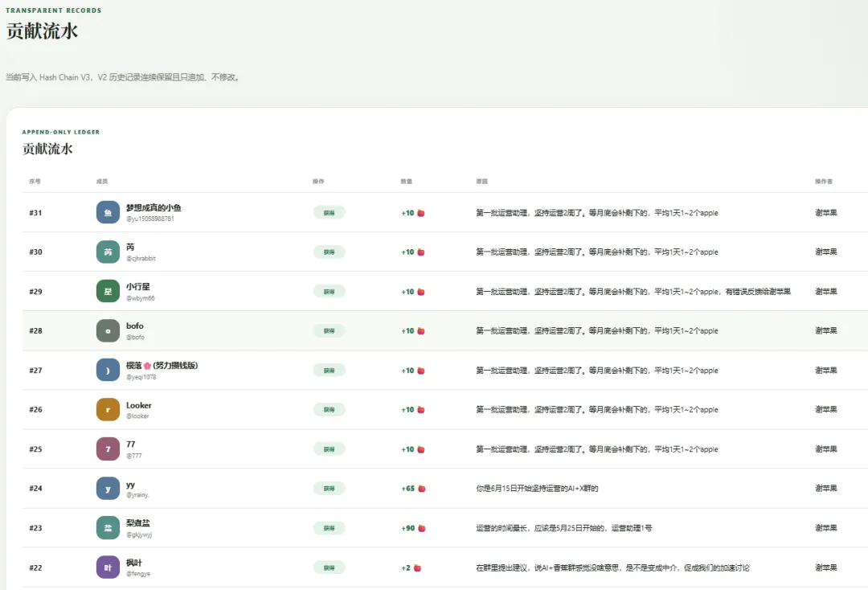
Task: Select the avatar icon for member 77
Action: click(x=108, y=449)
